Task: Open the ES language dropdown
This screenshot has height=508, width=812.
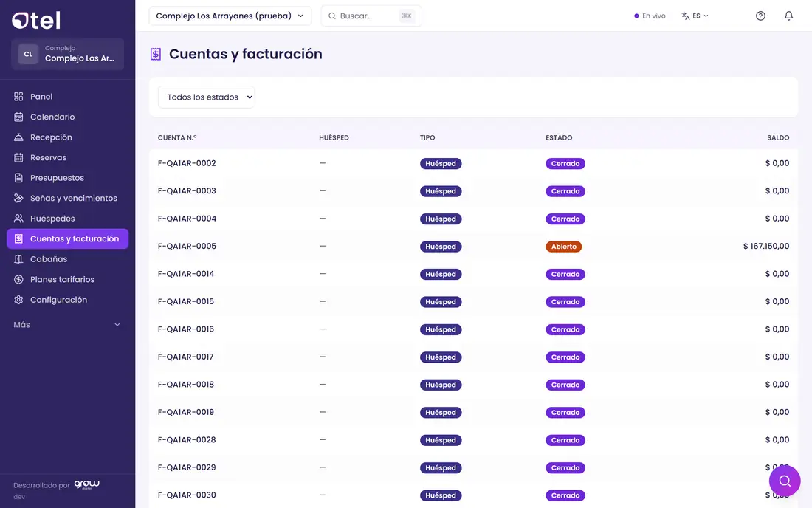Action: pos(695,16)
